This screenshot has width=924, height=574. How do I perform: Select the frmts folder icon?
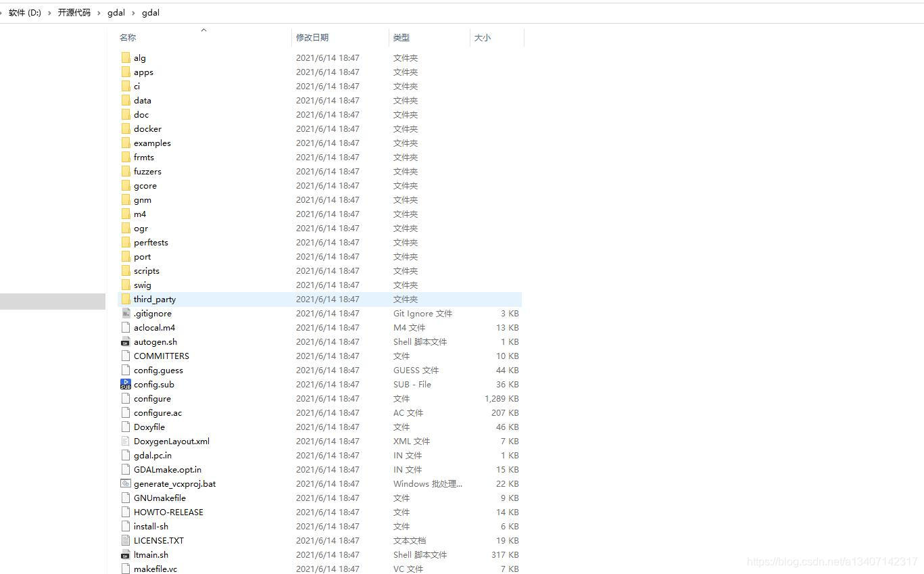[x=125, y=158]
